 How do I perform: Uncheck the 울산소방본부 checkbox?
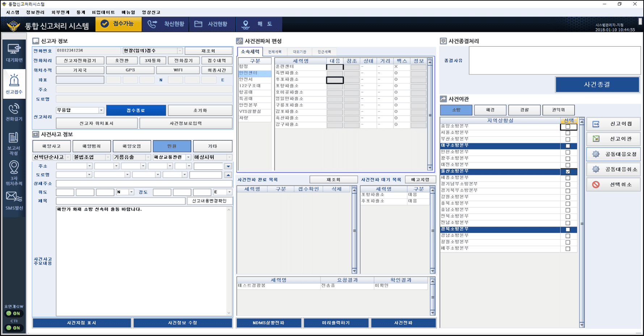[568, 171]
